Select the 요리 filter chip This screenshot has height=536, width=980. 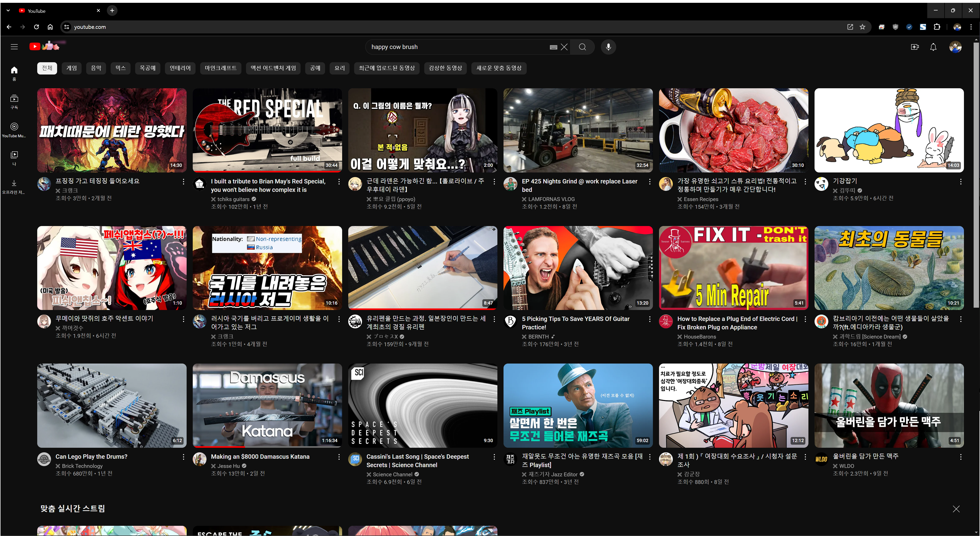[x=339, y=68]
